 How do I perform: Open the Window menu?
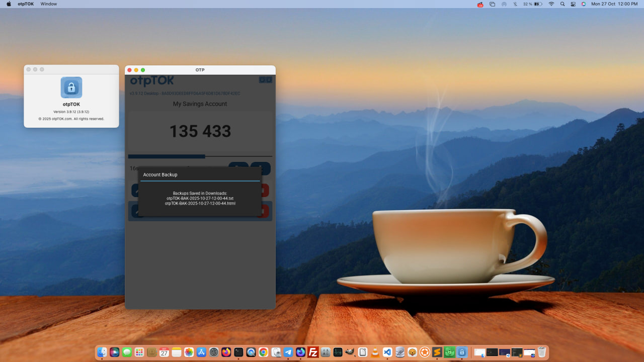click(x=48, y=4)
